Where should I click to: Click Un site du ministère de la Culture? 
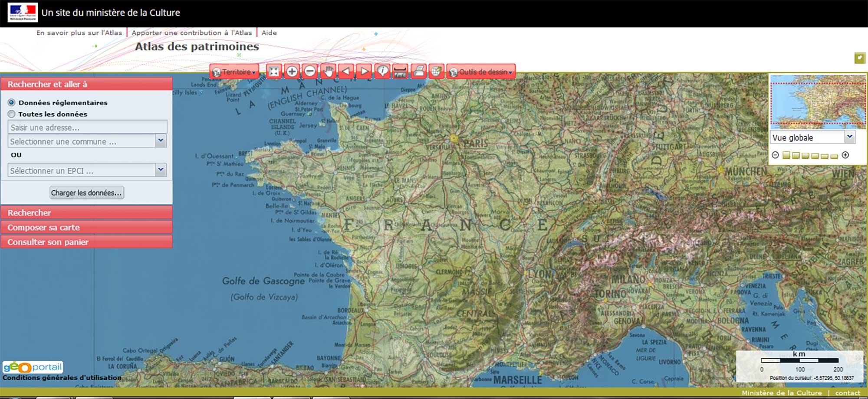111,13
